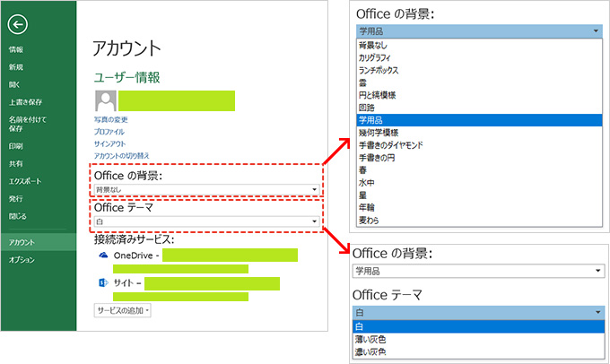Screen dimensions: 610x364
Task: Open 共有 in the sidebar
Action: click(x=16, y=163)
